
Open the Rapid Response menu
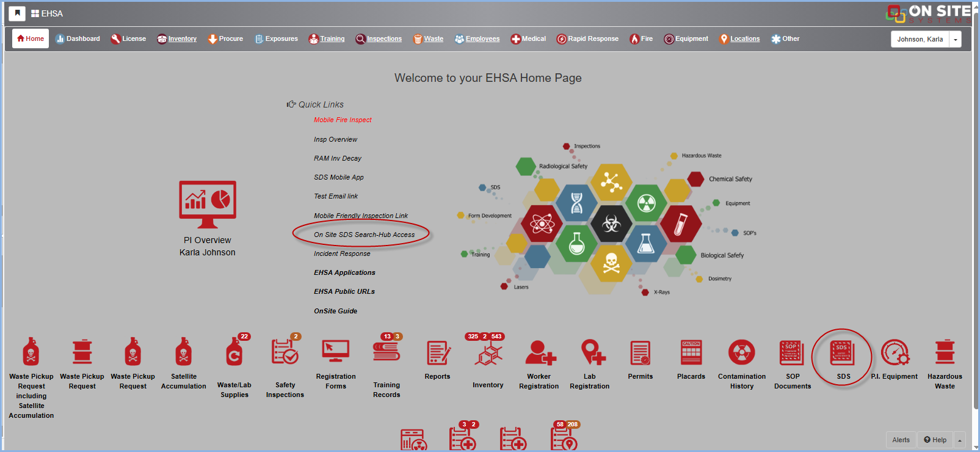click(587, 39)
